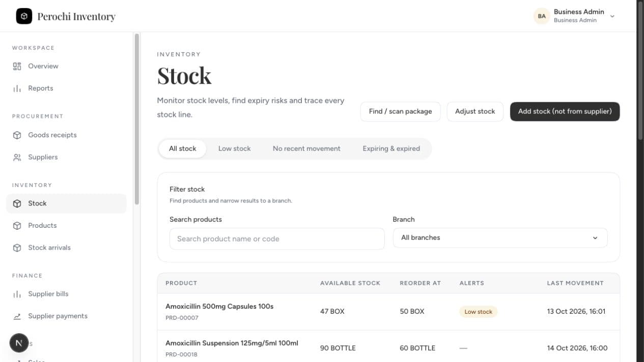Viewport: 644px width, 362px height.
Task: Open the Business Admin account menu chevron
Action: click(612, 16)
